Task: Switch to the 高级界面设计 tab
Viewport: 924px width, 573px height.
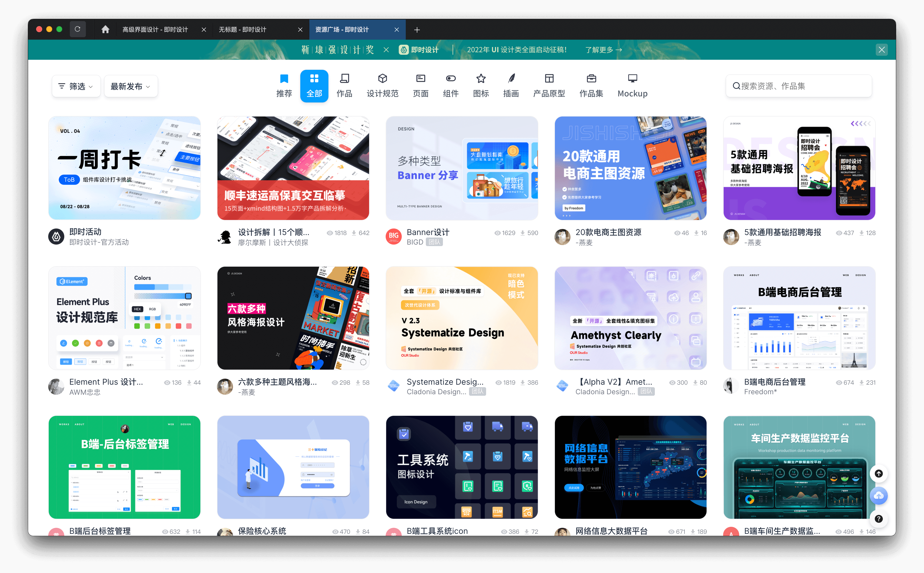Action: pyautogui.click(x=155, y=30)
